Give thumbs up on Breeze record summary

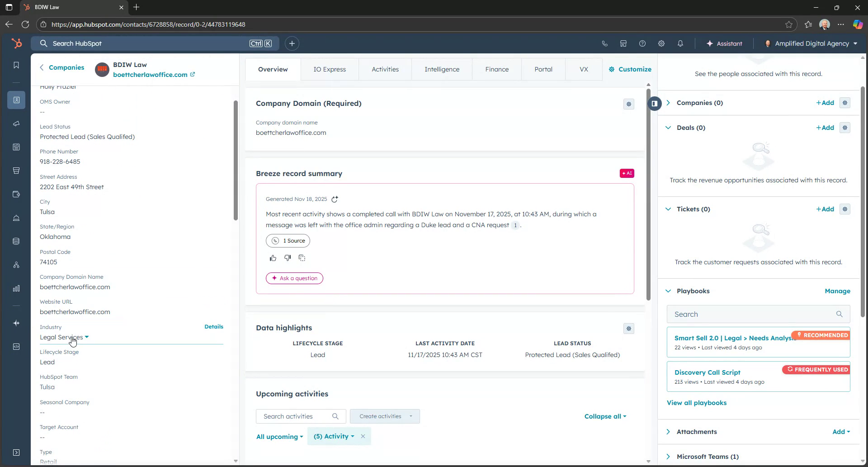coord(273,257)
